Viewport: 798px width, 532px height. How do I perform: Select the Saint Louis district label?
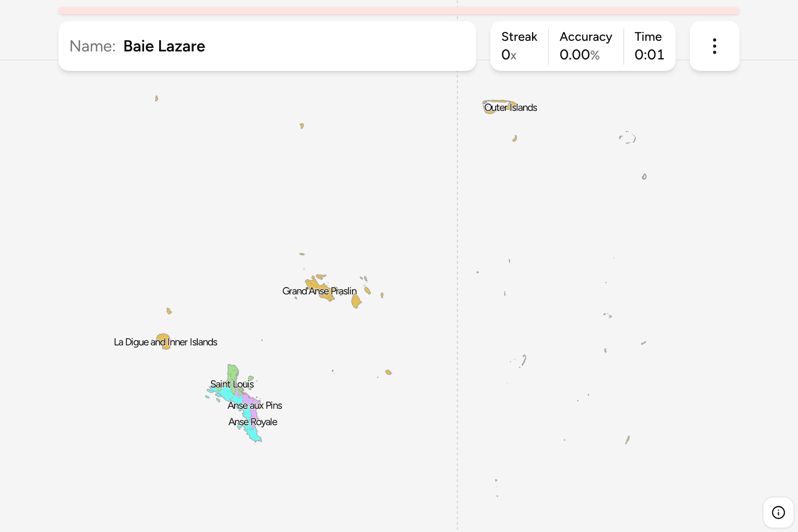pyautogui.click(x=232, y=384)
